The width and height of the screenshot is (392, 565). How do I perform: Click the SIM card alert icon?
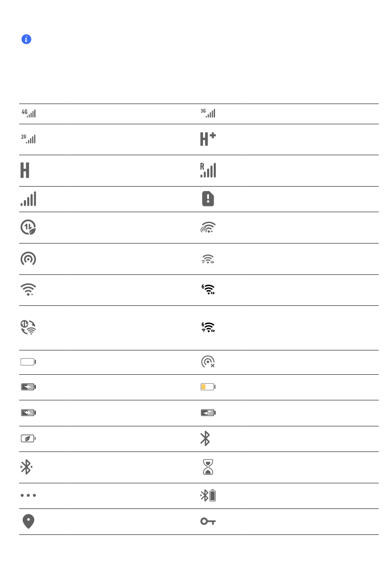pos(208,199)
